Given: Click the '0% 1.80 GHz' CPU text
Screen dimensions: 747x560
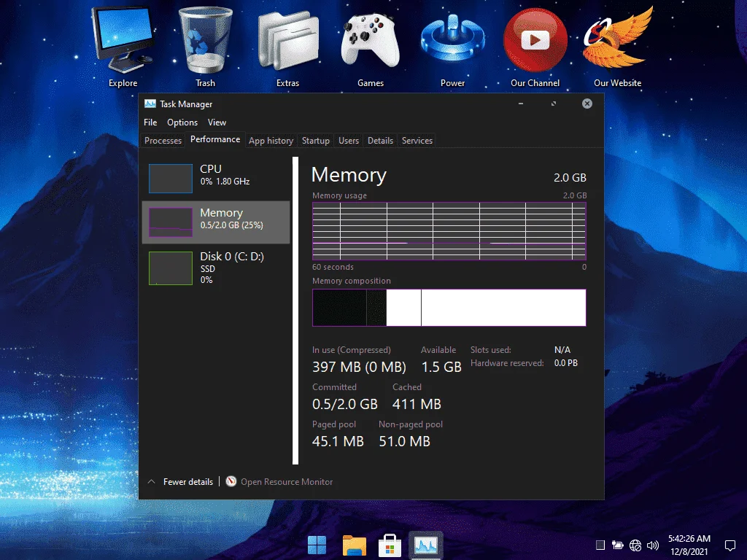Looking at the screenshot, I should (x=225, y=182).
